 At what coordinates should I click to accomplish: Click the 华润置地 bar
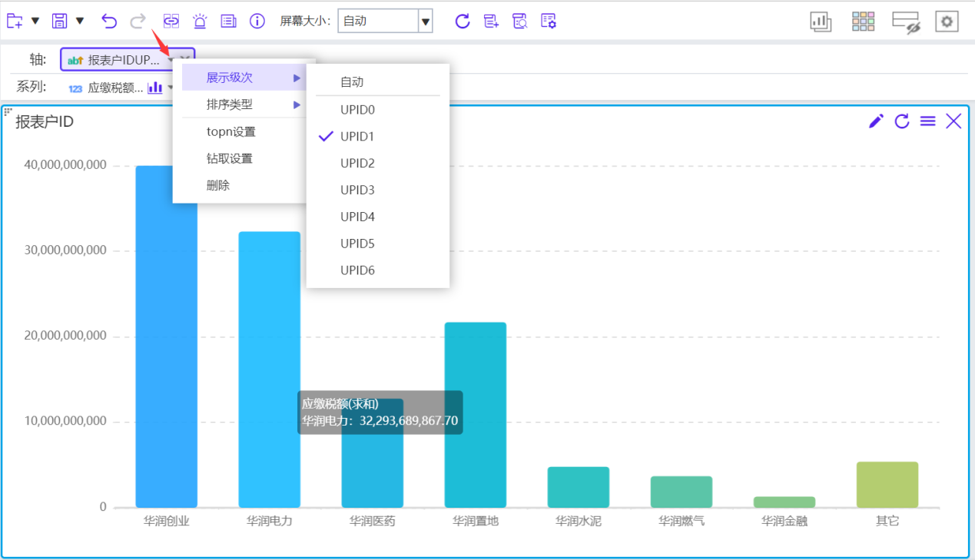click(476, 415)
